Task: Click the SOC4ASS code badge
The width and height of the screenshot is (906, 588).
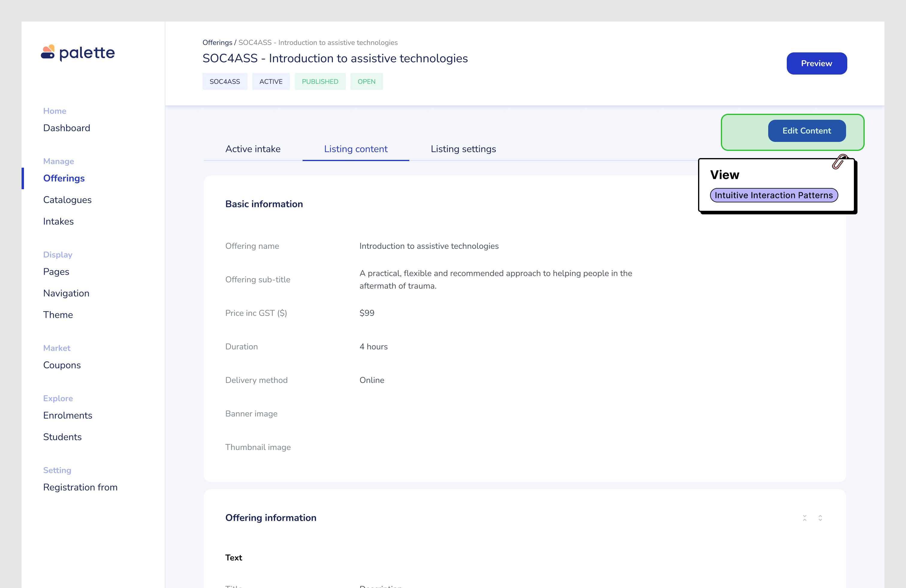Action: pyautogui.click(x=225, y=81)
